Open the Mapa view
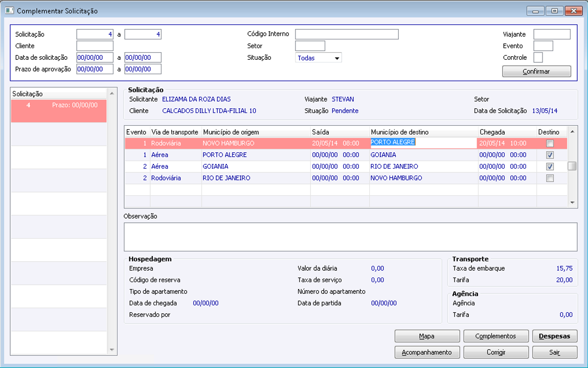The height and width of the screenshot is (368, 588). (427, 336)
